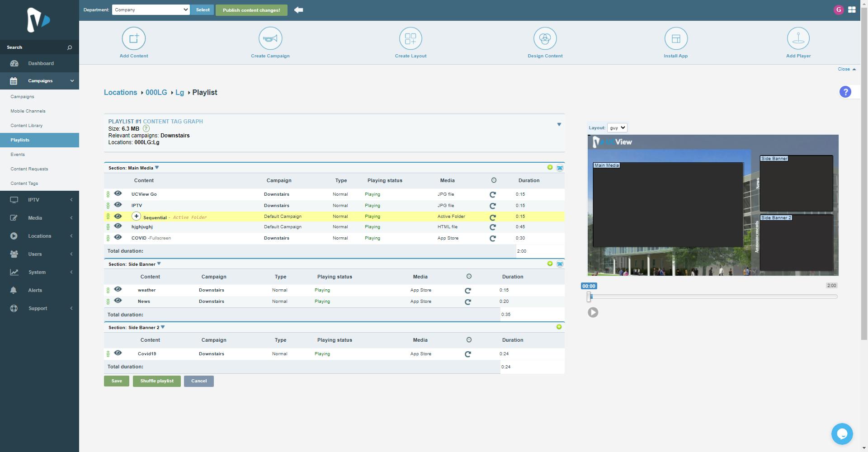This screenshot has width=868, height=452.
Task: Open the help question mark button
Action: tap(845, 92)
